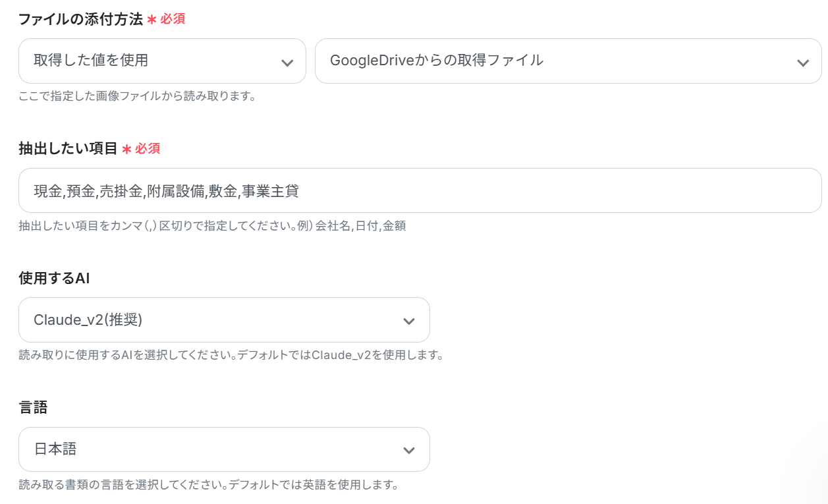This screenshot has height=504, width=828.
Task: Click help text 'ここで指定した画像ファイルから読み取ります'
Action: coord(137,96)
